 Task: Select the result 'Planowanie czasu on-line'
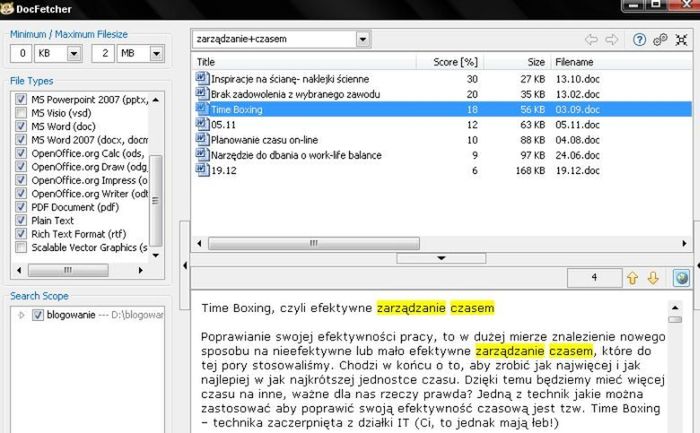(264, 140)
